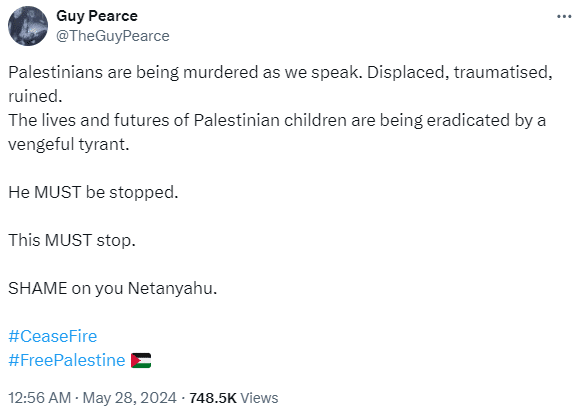Viewport: 581px width, 406px height.
Task: Click the 'SHAME on you' text
Action: [x=66, y=289]
